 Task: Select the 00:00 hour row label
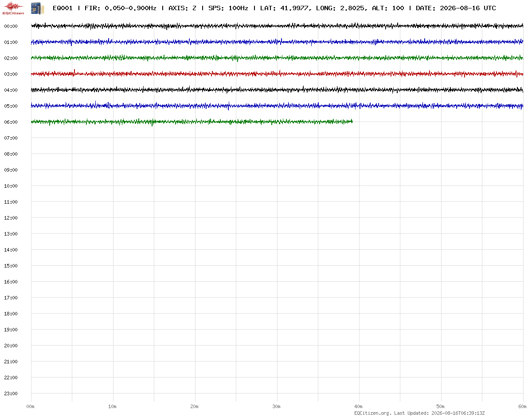[11, 26]
